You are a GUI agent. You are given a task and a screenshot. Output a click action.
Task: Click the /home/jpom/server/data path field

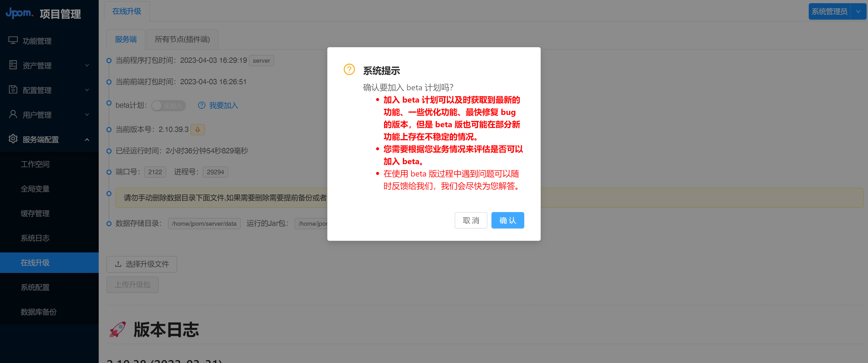click(204, 223)
